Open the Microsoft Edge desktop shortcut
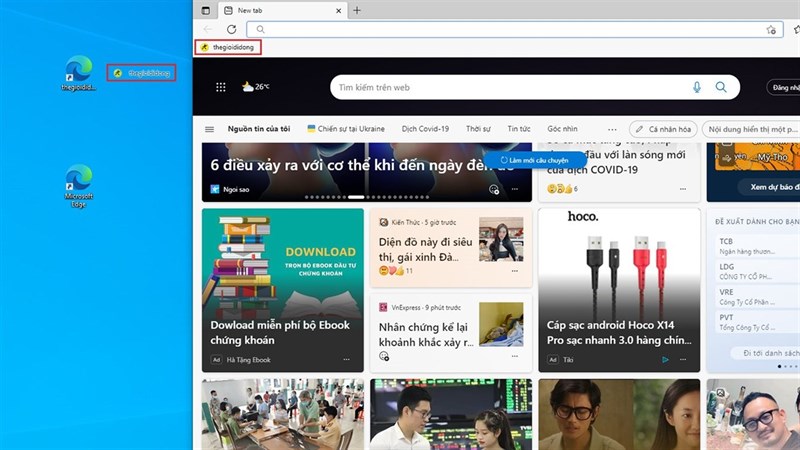800x450 pixels. click(x=79, y=186)
